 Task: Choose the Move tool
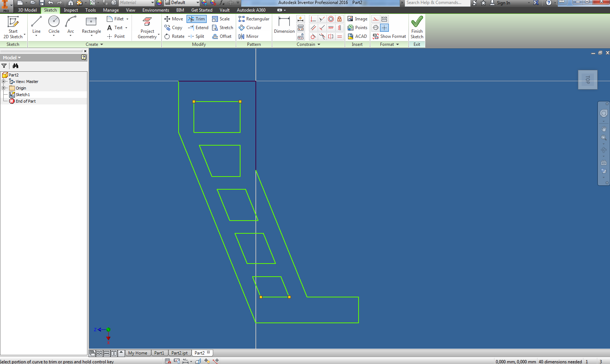coord(174,19)
